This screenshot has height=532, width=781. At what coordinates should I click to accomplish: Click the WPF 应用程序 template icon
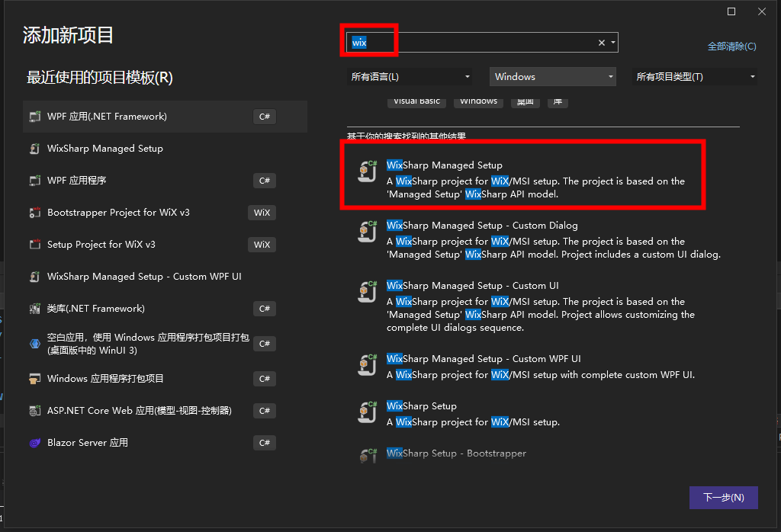(x=35, y=180)
